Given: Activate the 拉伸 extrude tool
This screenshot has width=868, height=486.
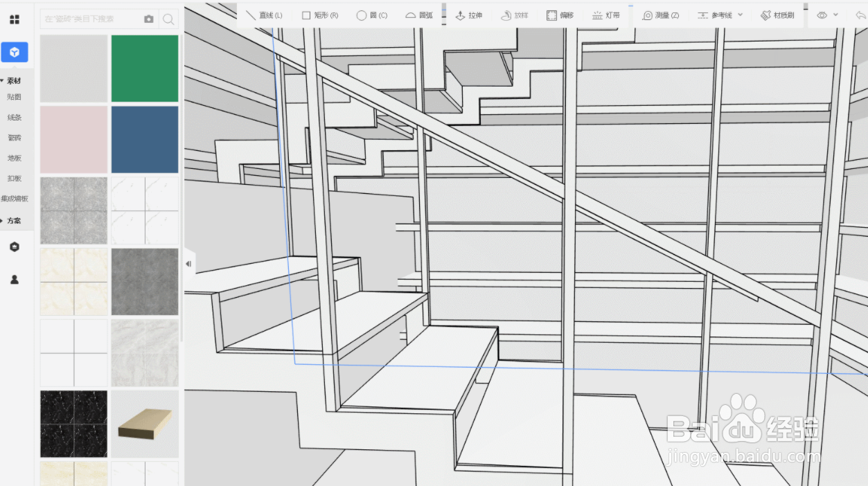Looking at the screenshot, I should click(x=468, y=15).
